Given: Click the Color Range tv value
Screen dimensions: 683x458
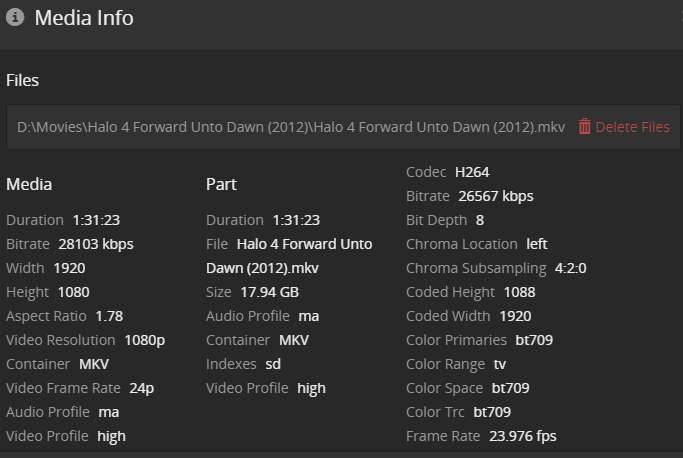Looking at the screenshot, I should [500, 364].
